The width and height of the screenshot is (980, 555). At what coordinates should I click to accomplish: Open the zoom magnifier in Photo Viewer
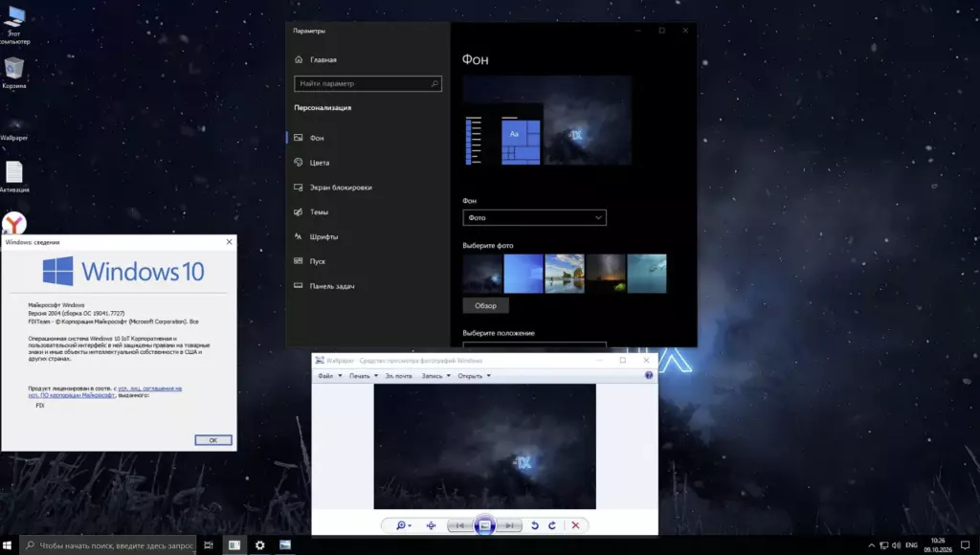tap(403, 525)
